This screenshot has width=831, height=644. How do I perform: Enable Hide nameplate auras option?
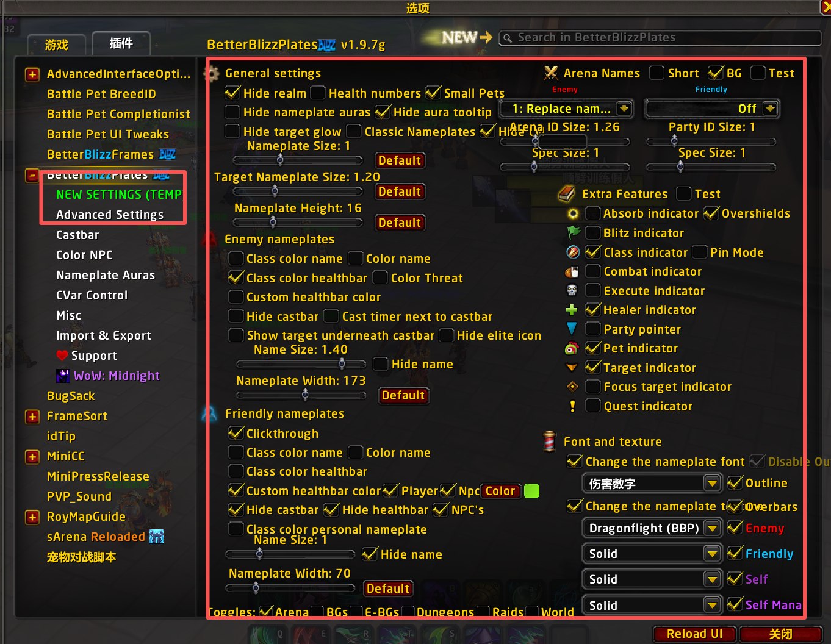232,112
